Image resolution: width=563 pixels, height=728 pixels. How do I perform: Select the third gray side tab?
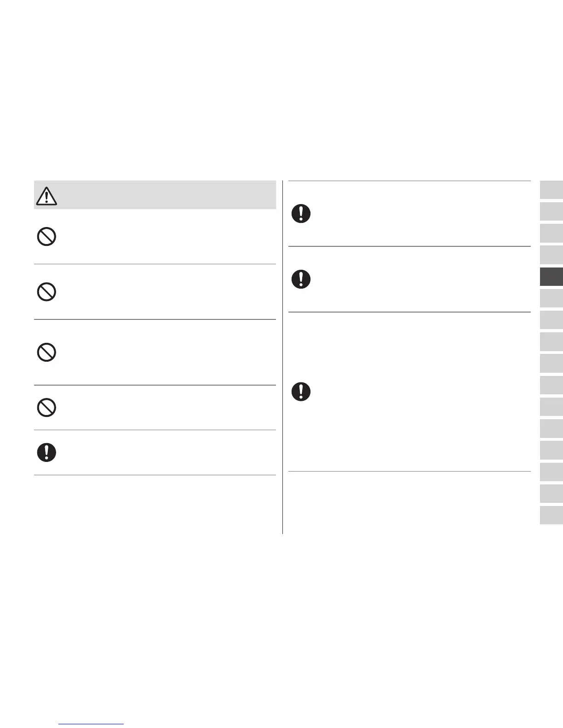point(551,233)
